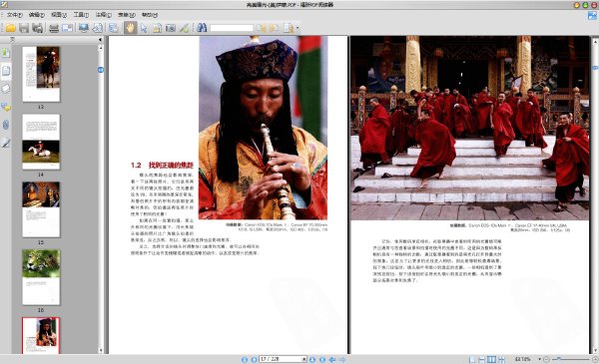Click the monitor icon in toolbar
The height and width of the screenshot is (364, 599).
coord(83,28)
